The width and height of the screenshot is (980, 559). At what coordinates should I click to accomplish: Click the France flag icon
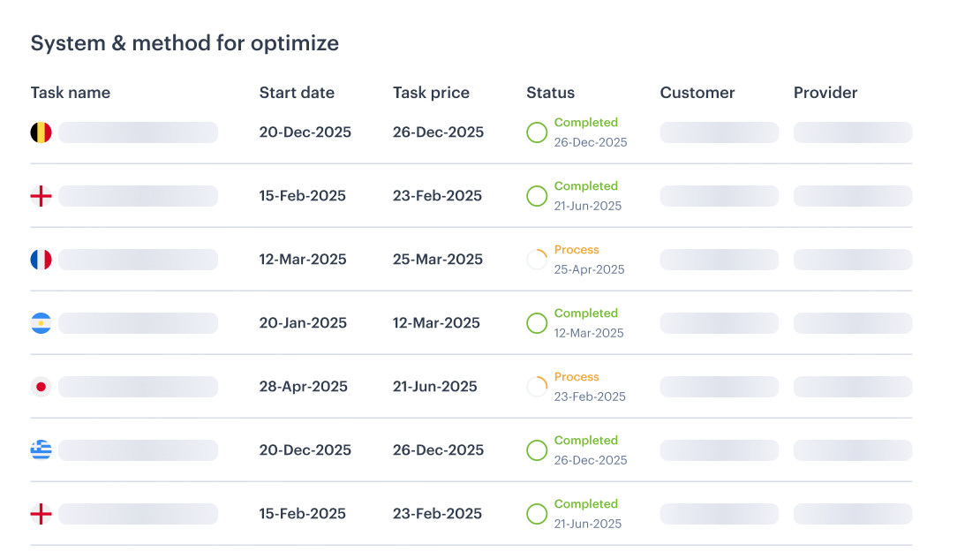click(x=41, y=260)
